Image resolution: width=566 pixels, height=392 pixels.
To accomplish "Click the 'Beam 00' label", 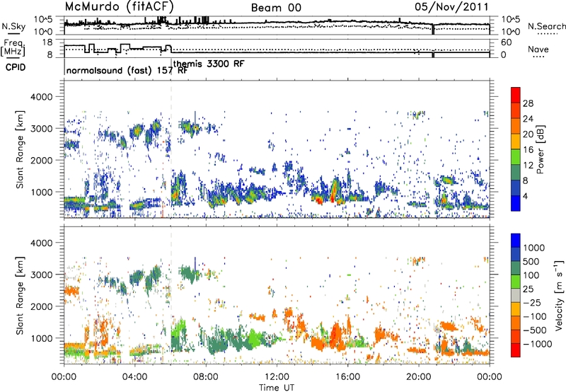I will [276, 8].
